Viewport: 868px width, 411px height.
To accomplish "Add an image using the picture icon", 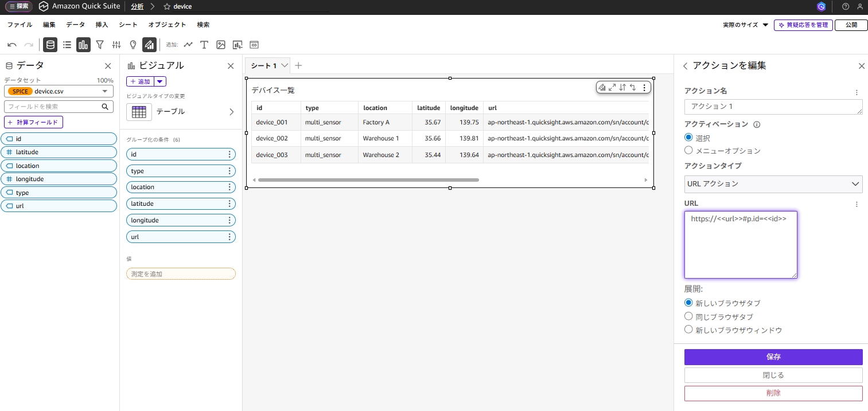I will point(220,45).
